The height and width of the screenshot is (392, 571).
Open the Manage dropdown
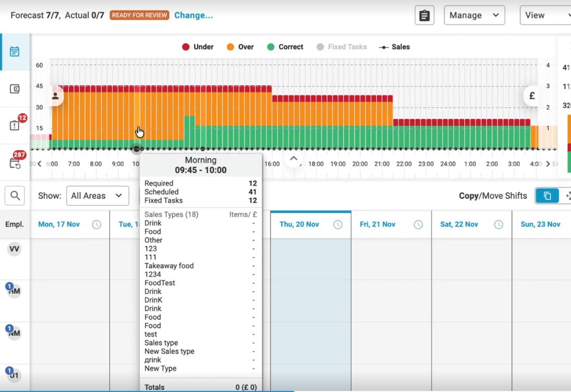pyautogui.click(x=474, y=15)
